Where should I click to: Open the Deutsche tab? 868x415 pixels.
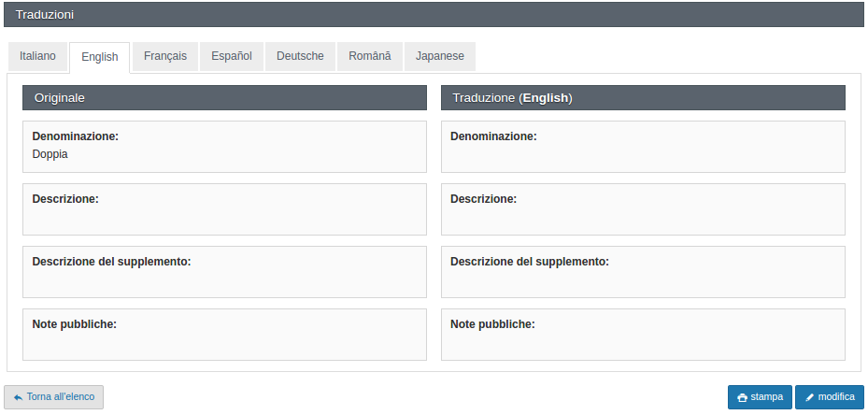pyautogui.click(x=300, y=56)
